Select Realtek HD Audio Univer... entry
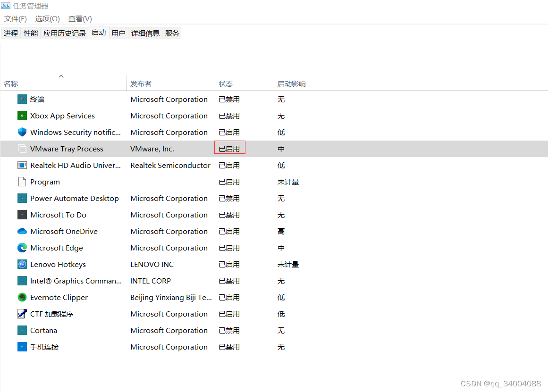The image size is (548, 392). [76, 165]
